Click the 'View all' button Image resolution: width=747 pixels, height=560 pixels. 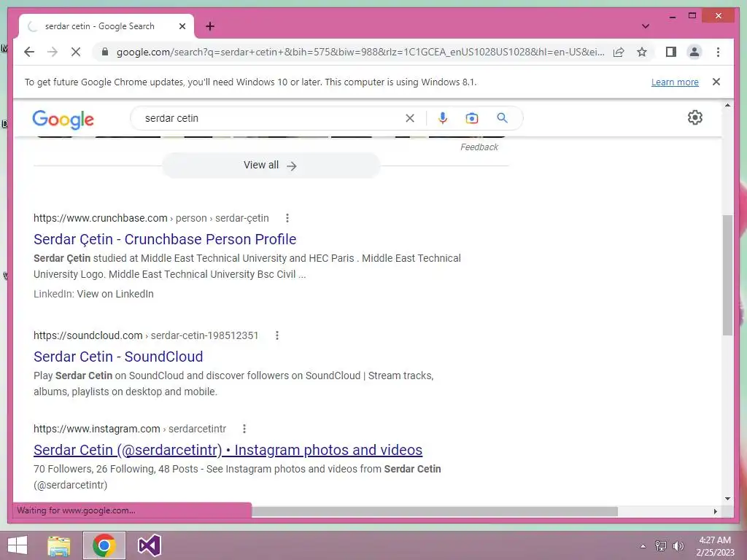[x=271, y=166]
